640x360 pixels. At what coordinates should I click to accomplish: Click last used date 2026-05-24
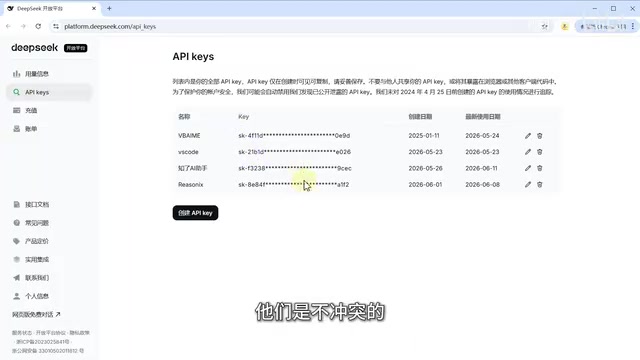[x=482, y=136]
